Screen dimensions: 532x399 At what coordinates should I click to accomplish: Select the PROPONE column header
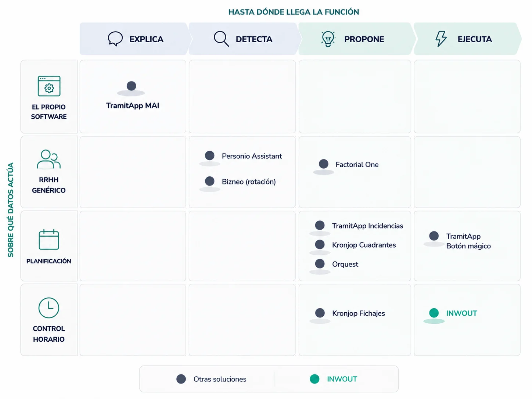click(356, 39)
